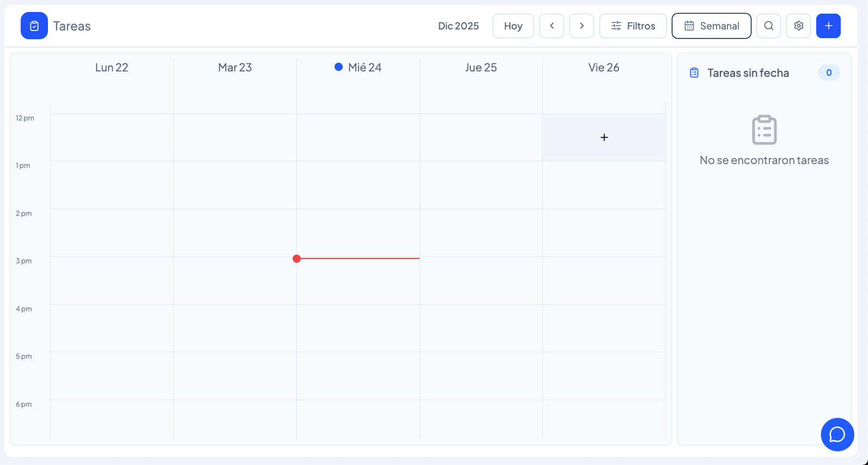Open the Filtros filter panel
The height and width of the screenshot is (465, 868).
pyautogui.click(x=633, y=26)
